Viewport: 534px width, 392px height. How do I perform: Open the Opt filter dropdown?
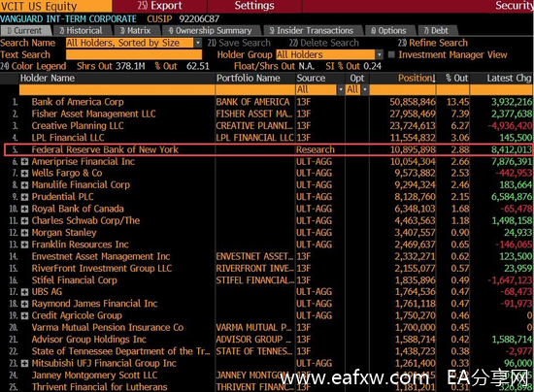(365, 90)
